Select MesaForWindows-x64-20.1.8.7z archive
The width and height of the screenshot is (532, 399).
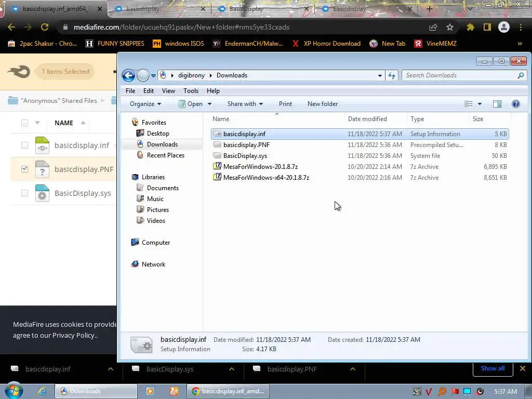coord(360,178)
